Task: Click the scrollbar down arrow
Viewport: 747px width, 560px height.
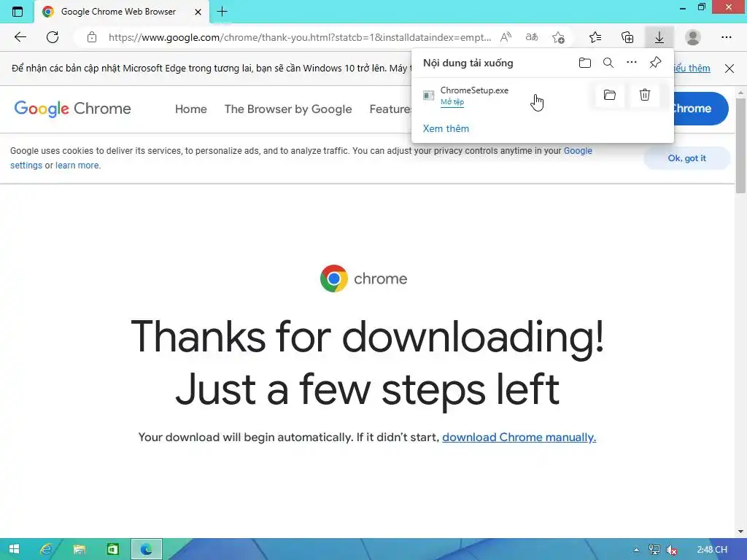Action: (x=740, y=532)
